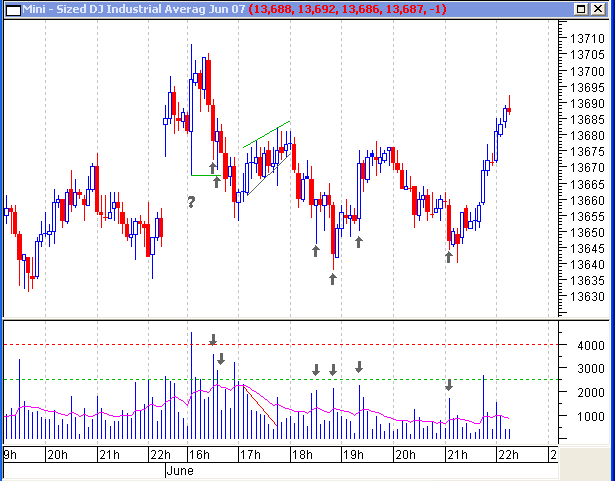This screenshot has width=615, height=481.
Task: Maximize the chart window
Action: 581,9
